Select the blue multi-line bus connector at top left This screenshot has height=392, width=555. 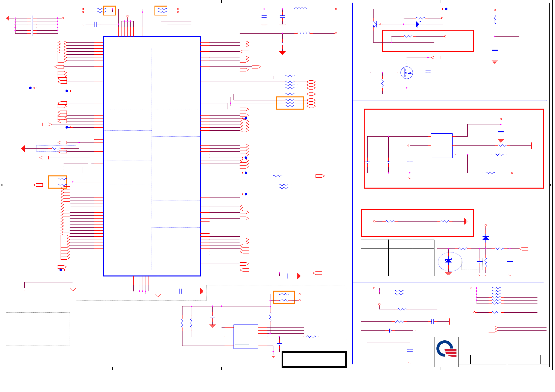click(x=32, y=25)
